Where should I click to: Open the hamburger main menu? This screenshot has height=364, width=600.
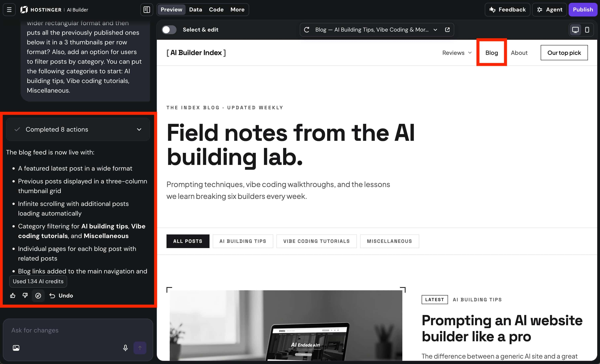pos(9,9)
